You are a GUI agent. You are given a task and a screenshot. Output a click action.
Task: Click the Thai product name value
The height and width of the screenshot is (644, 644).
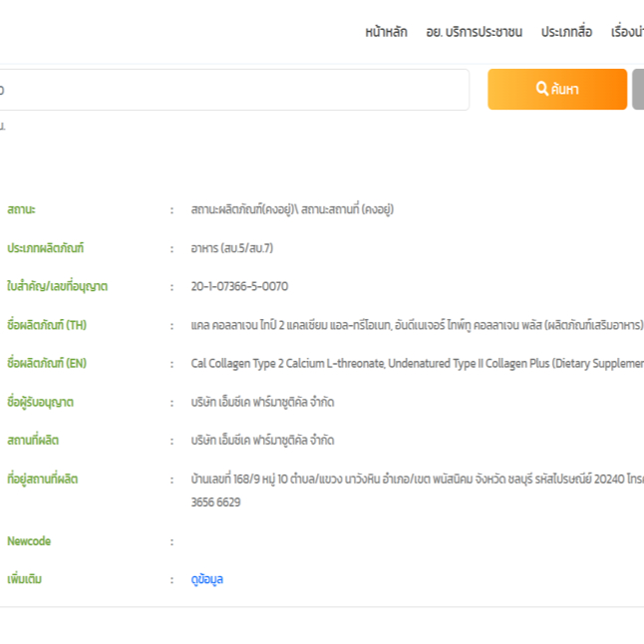418,325
